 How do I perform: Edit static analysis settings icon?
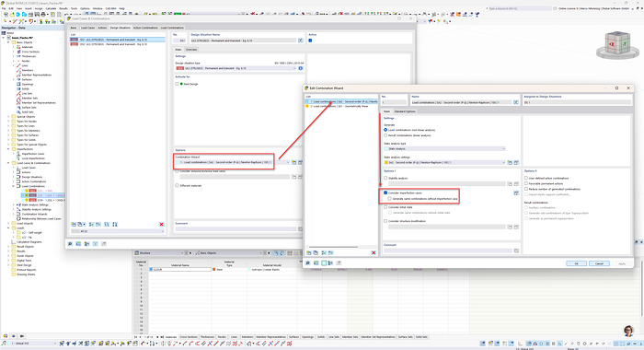[x=516, y=162]
